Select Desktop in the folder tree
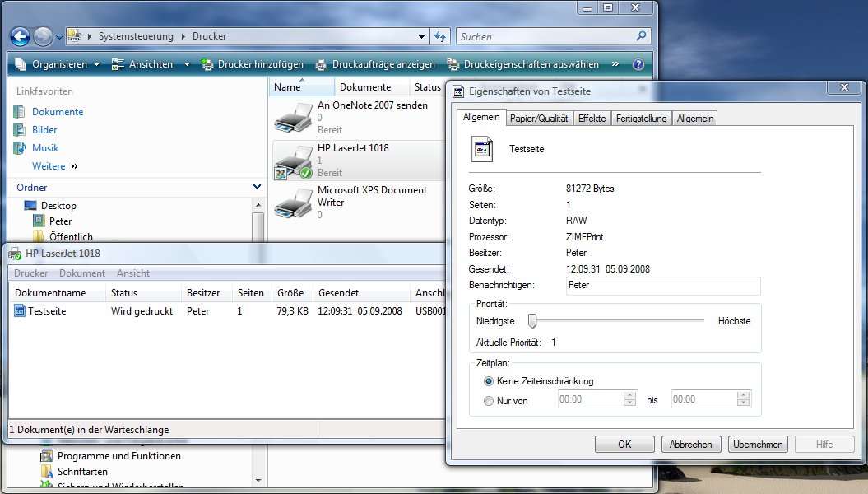The width and height of the screenshot is (868, 494). point(58,206)
